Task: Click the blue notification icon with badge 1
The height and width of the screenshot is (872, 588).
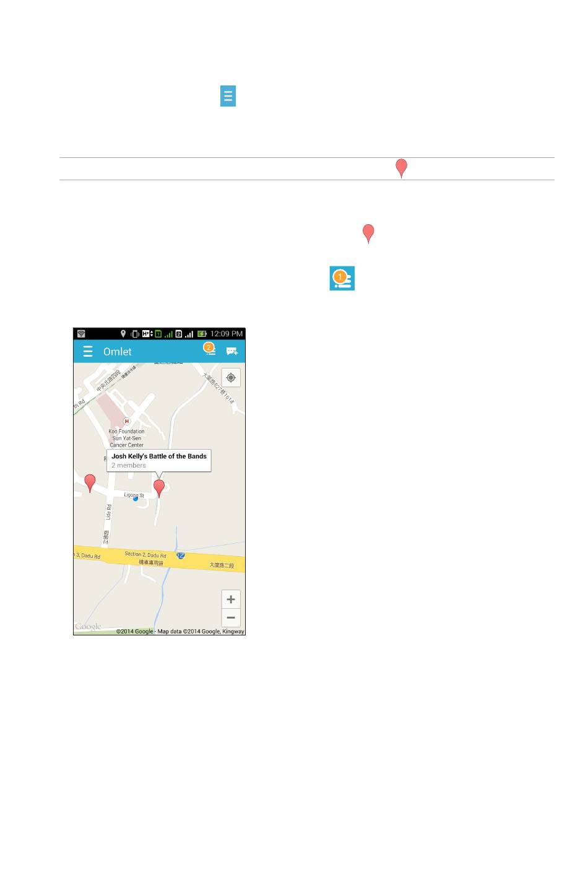Action: tap(342, 279)
